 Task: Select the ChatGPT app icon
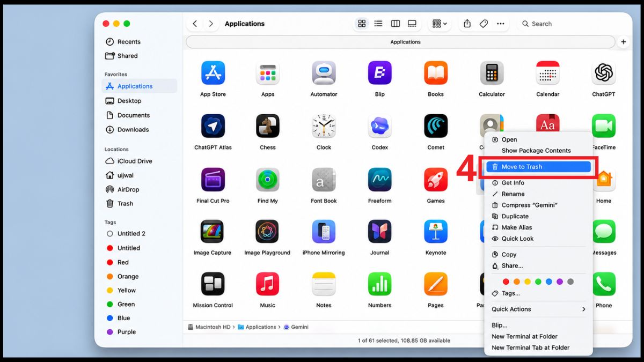tap(604, 73)
